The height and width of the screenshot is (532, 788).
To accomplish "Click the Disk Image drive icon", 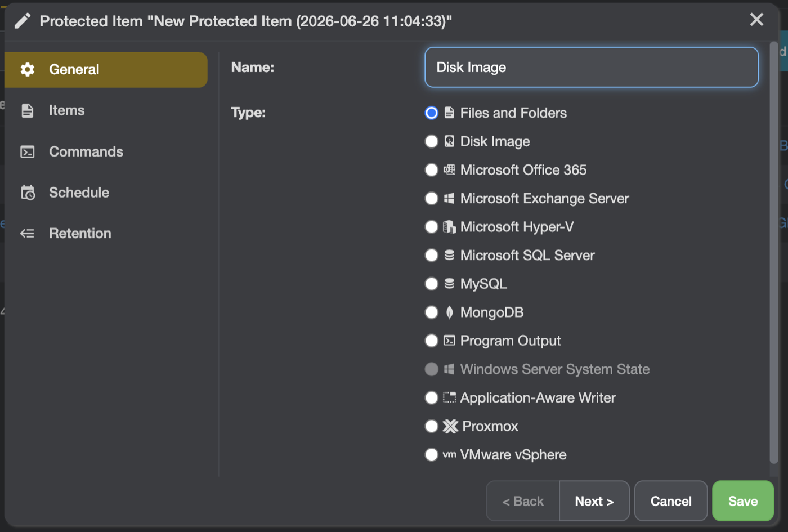I will click(x=449, y=141).
